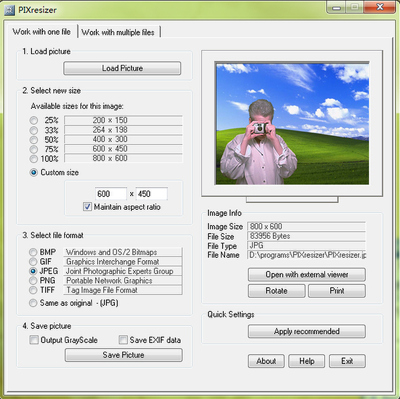Switch to Work with multiple files tab

(x=118, y=32)
